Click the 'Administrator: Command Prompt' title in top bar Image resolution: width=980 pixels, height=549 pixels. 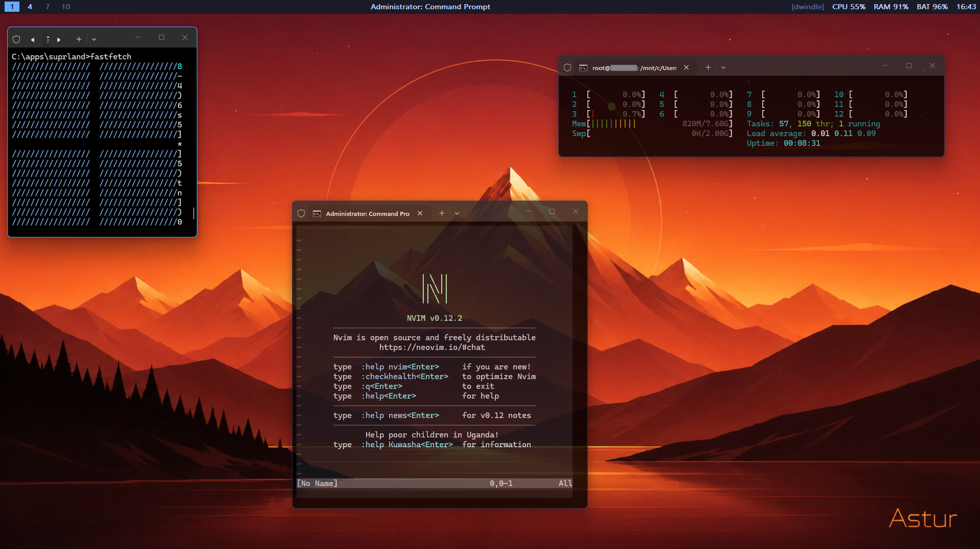click(x=430, y=7)
